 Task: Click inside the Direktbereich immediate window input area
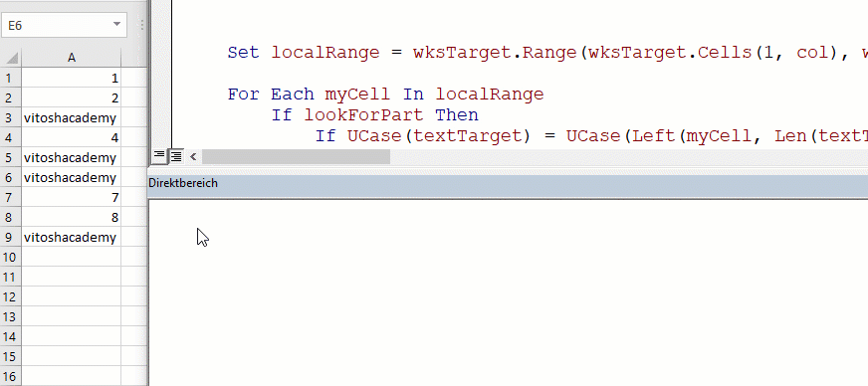click(508, 292)
